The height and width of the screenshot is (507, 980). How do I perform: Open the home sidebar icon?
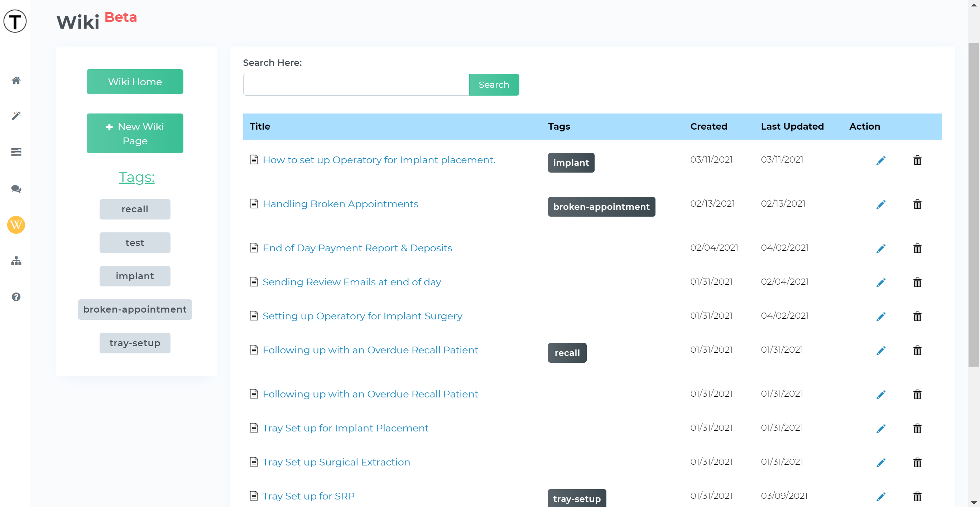click(16, 80)
